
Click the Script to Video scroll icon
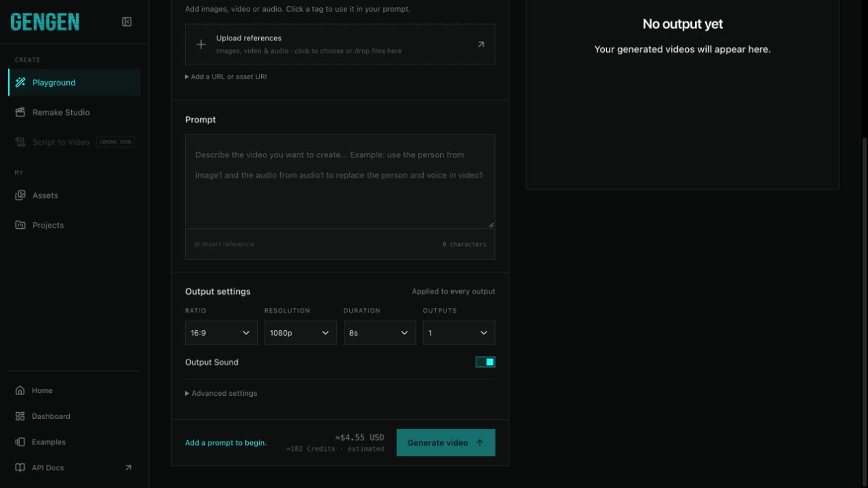click(21, 142)
